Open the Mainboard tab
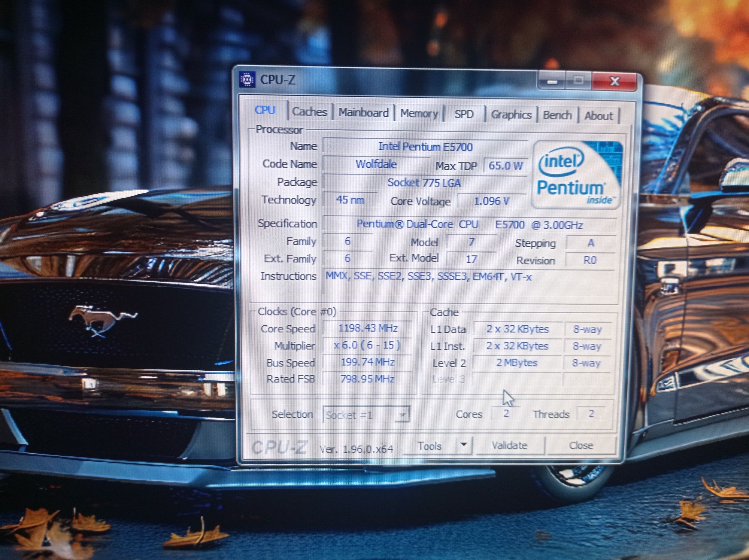 [364, 113]
